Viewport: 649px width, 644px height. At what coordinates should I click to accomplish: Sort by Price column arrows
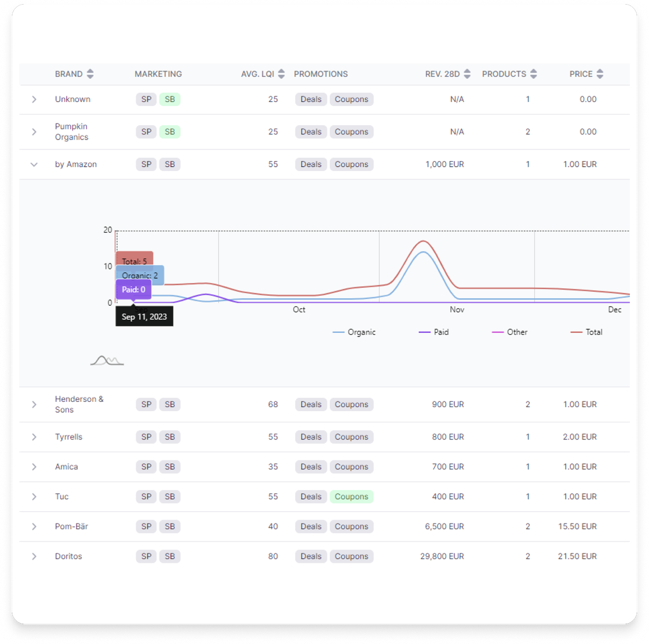(x=600, y=74)
